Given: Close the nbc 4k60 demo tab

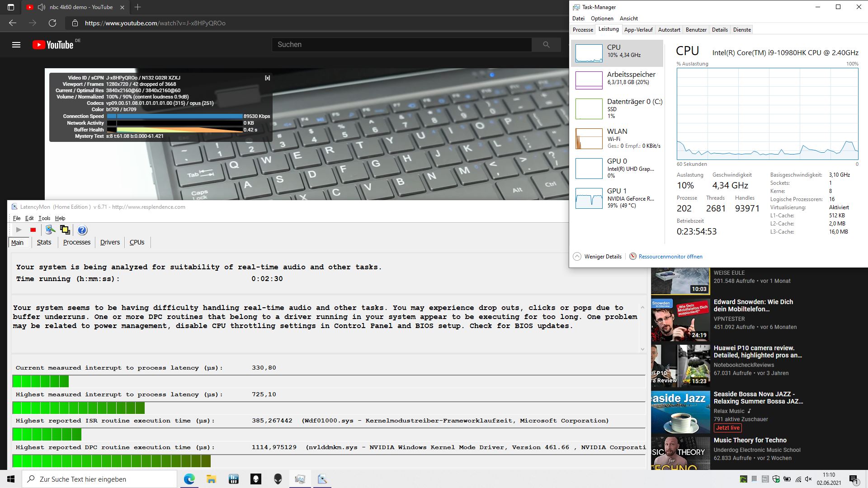Looking at the screenshot, I should 123,7.
